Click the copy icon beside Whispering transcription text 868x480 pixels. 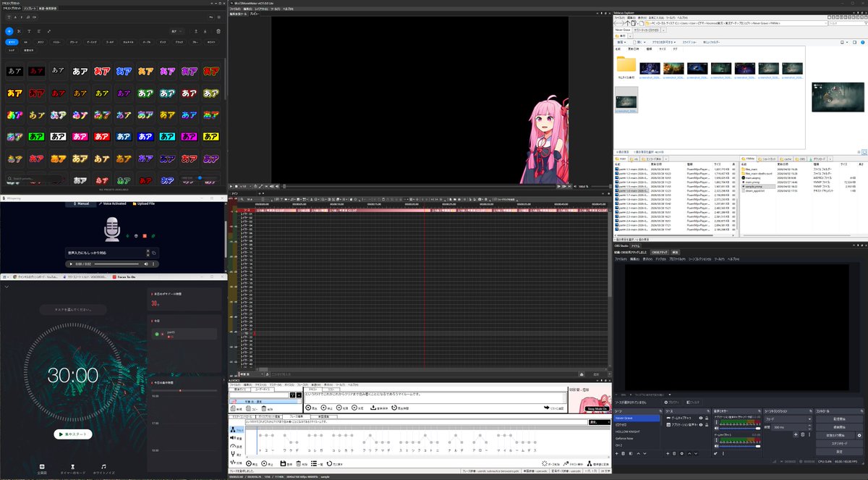pos(154,253)
